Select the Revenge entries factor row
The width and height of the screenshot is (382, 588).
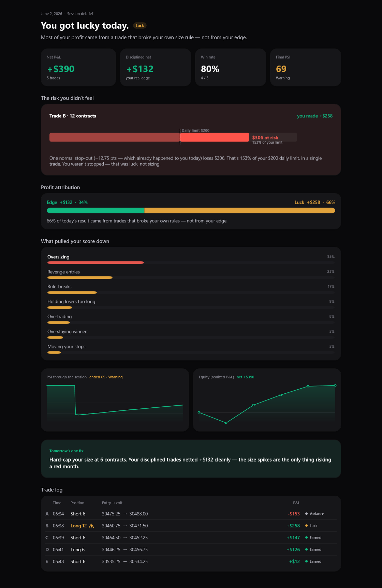[191, 274]
